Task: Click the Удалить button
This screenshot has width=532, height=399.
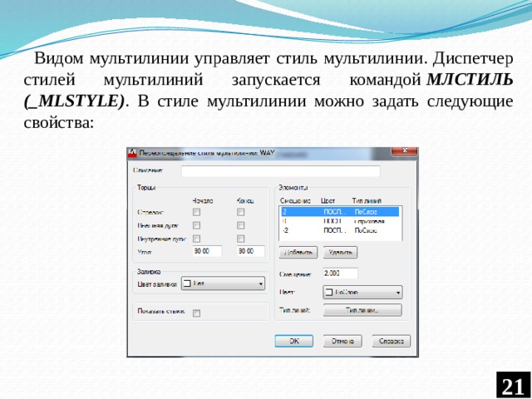Action: (x=340, y=253)
